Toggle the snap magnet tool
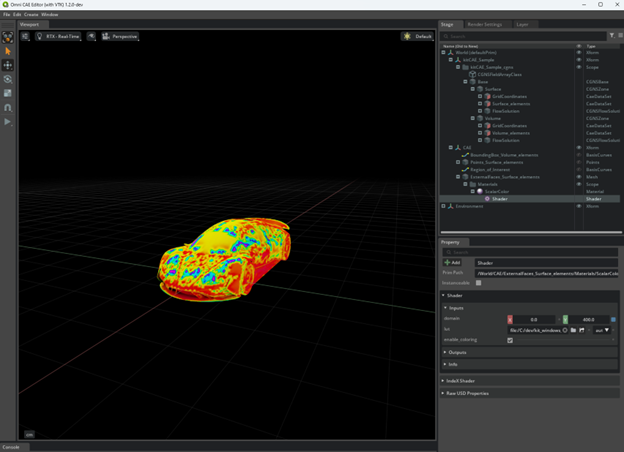This screenshot has height=452, width=624. coord(8,107)
